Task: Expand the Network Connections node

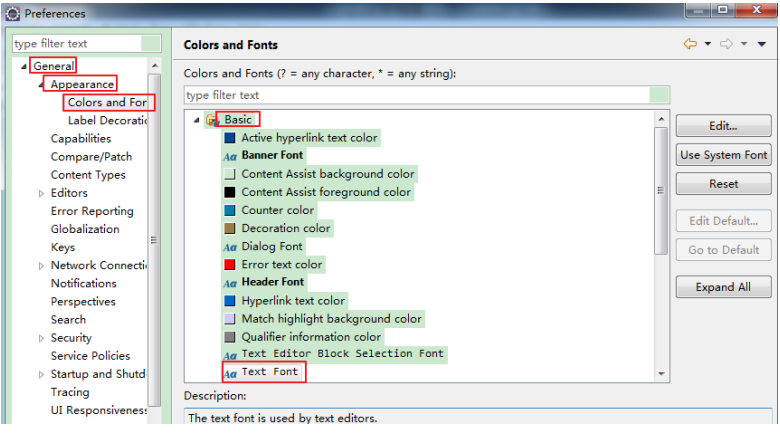Action: [x=41, y=266]
